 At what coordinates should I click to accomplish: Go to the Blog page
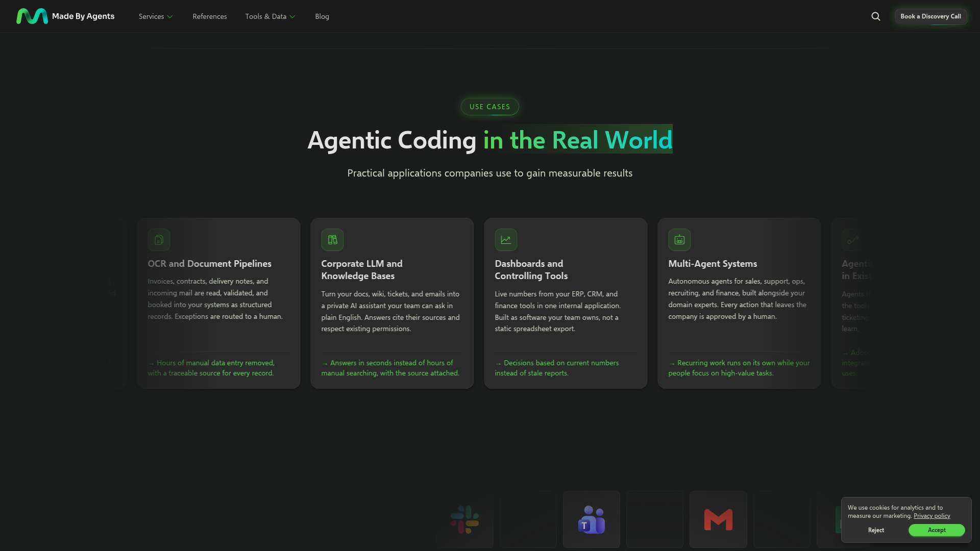pos(322,16)
